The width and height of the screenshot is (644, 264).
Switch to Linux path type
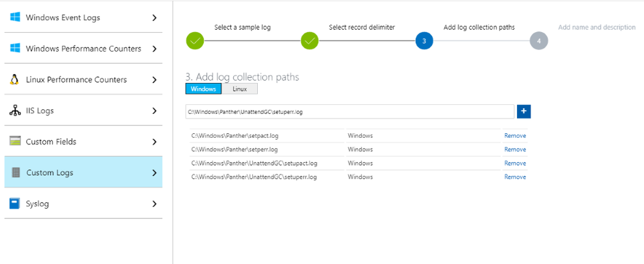click(240, 89)
